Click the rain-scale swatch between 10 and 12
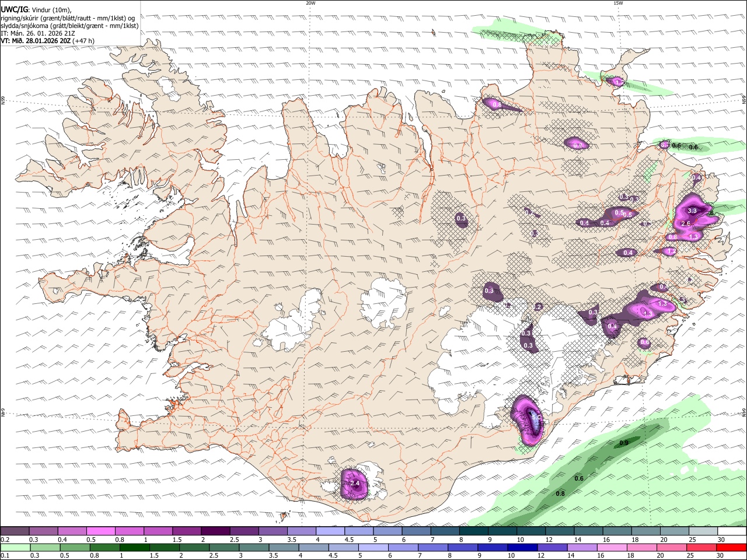The width and height of the screenshot is (747, 560). [523, 547]
